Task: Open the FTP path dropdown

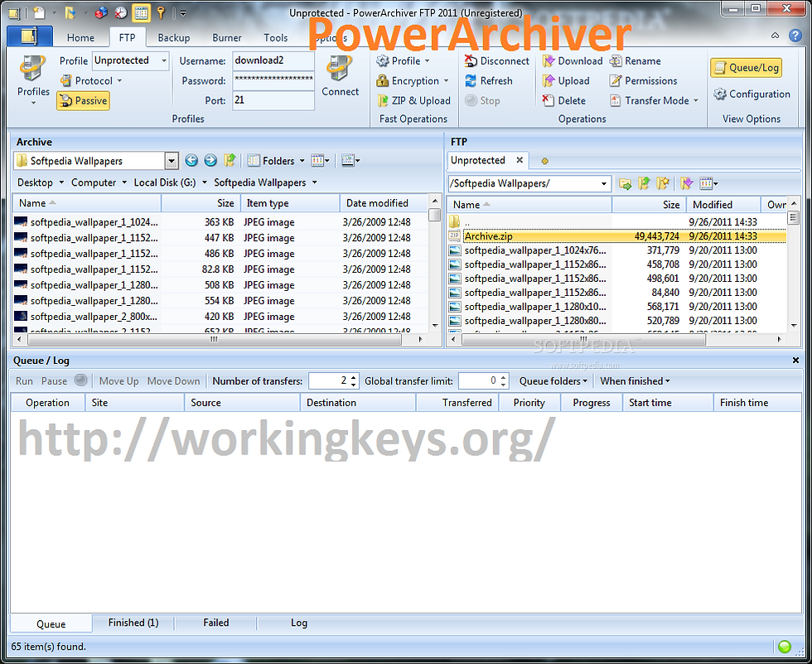Action: point(604,183)
